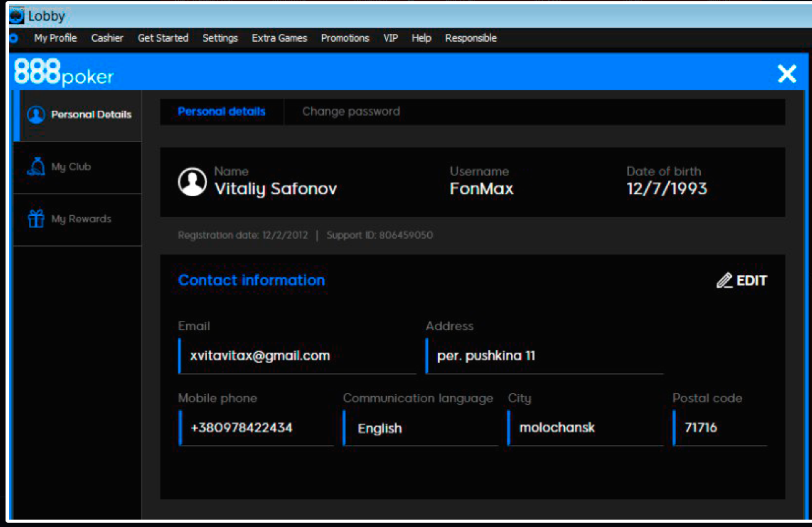Select Personal Details in the sidebar
The height and width of the screenshot is (527, 812).
coord(77,115)
